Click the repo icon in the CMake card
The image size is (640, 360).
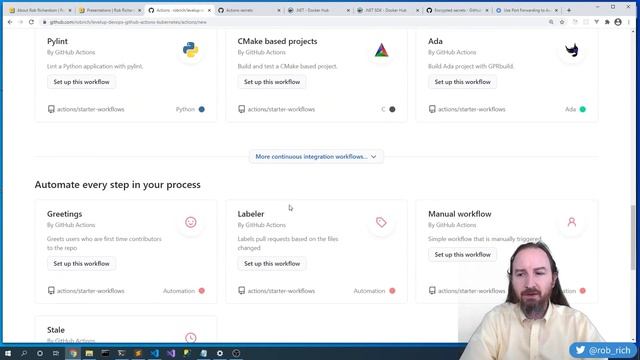click(242, 109)
